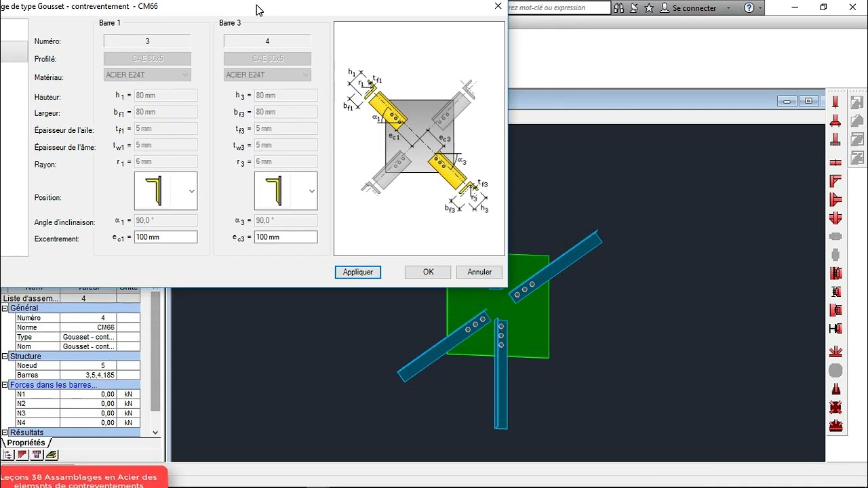The image size is (868, 488).
Task: Switch to the Propriétés tab
Action: [26, 443]
